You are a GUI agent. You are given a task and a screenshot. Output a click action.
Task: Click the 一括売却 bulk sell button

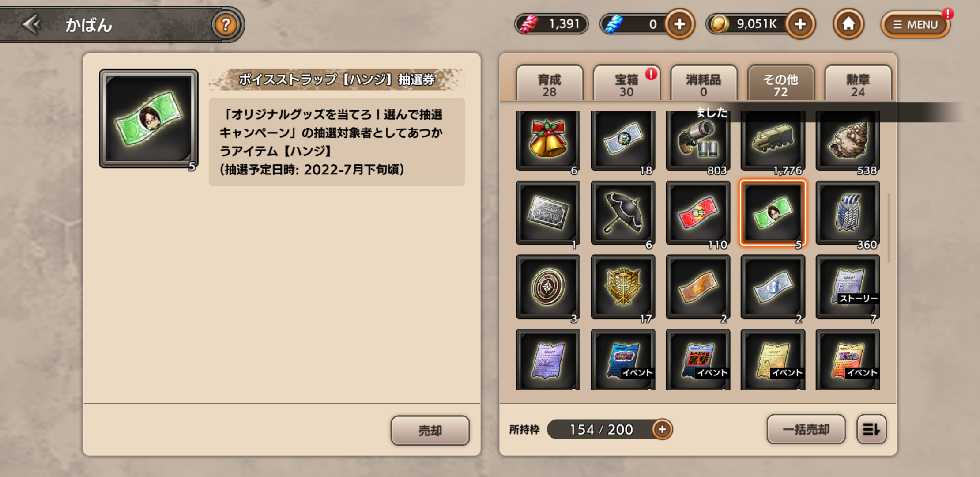(x=806, y=429)
